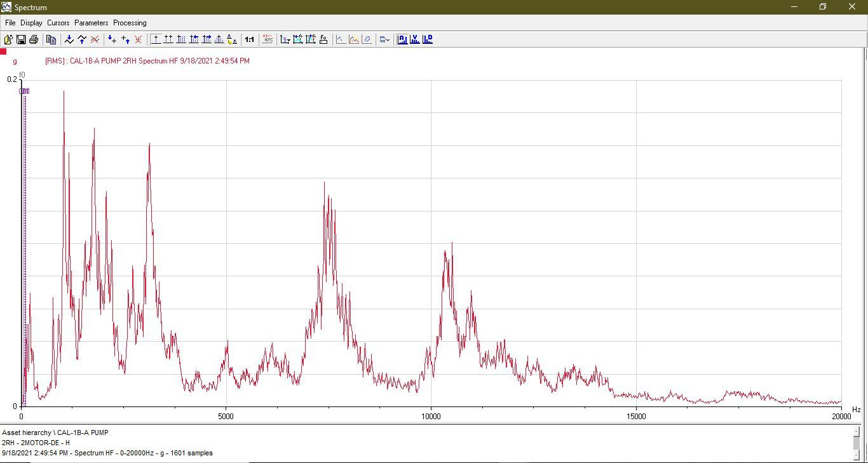Click the plus with blue up-arrow icon
The height and width of the screenshot is (463, 868).
tap(125, 39)
